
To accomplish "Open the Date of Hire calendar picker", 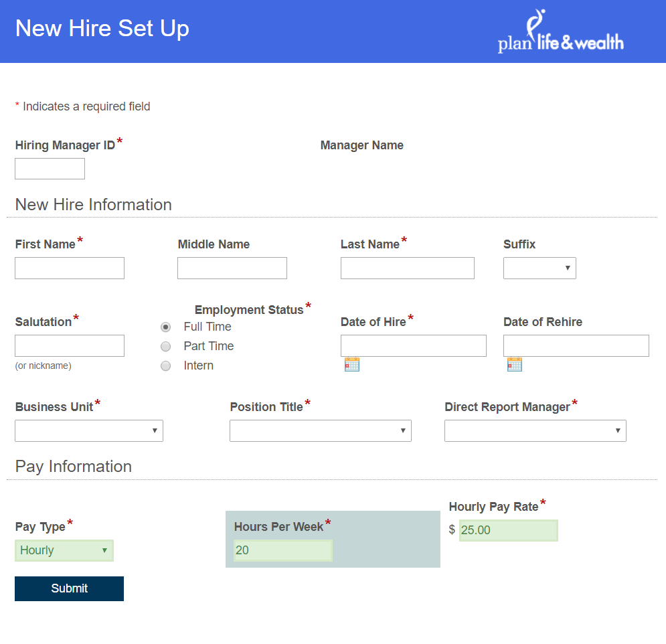I will point(352,364).
